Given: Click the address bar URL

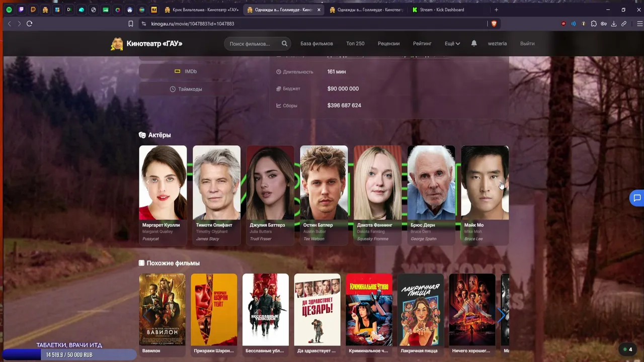Looking at the screenshot, I should point(193,24).
